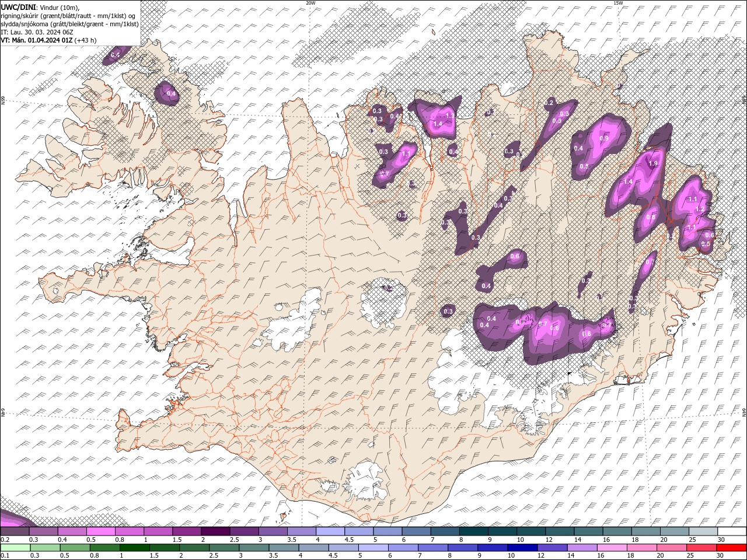Viewport: 747px width, 560px height.
Task: Pick the rain legend swatch starting at 25
Action: pyautogui.click(x=701, y=548)
